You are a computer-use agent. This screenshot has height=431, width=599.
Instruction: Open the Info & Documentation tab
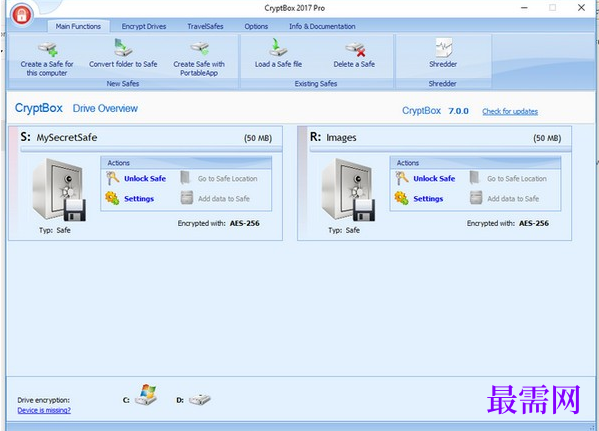[322, 26]
